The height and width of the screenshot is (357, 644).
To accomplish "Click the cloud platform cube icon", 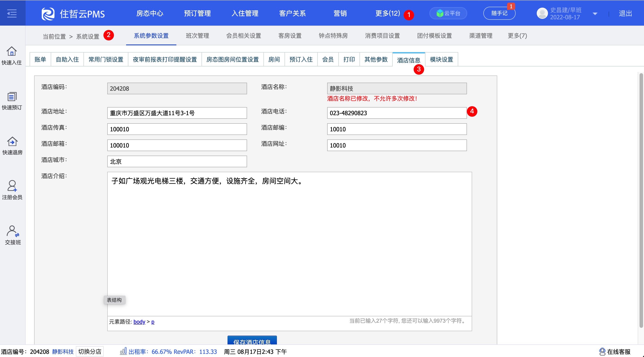I will click(440, 13).
